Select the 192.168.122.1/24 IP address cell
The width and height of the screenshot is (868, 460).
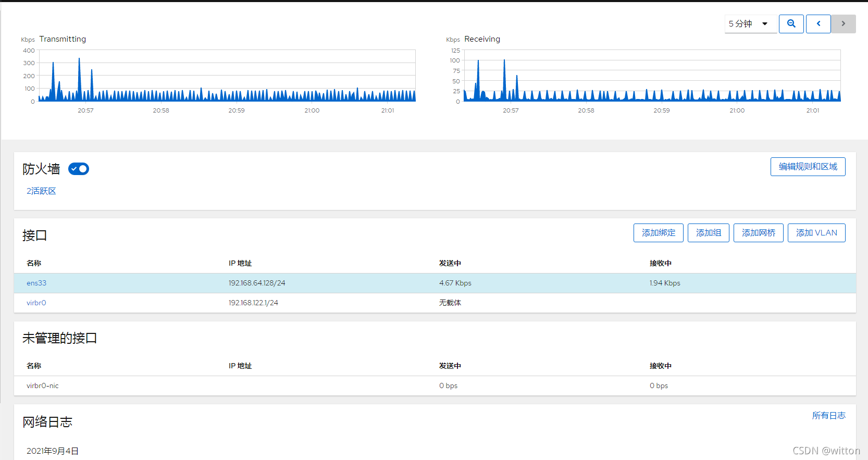(x=253, y=303)
